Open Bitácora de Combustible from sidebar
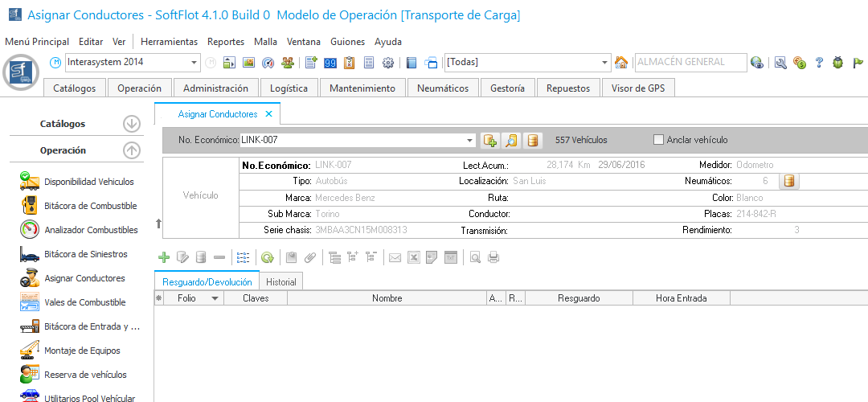868x402 pixels. click(x=90, y=206)
